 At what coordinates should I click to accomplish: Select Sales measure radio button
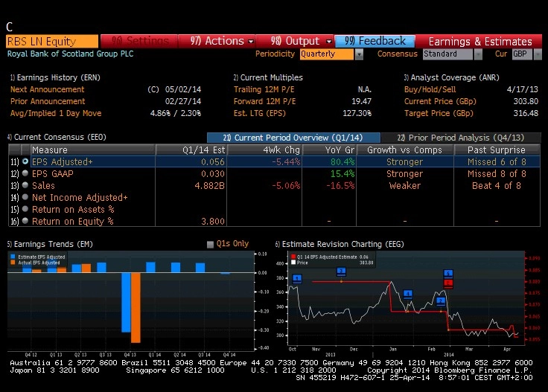click(25, 185)
